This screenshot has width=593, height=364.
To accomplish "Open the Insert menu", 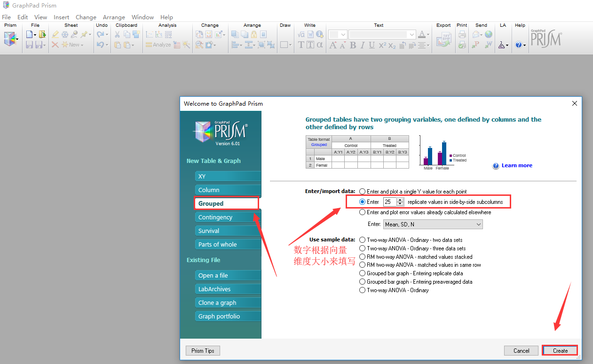I will click(62, 17).
